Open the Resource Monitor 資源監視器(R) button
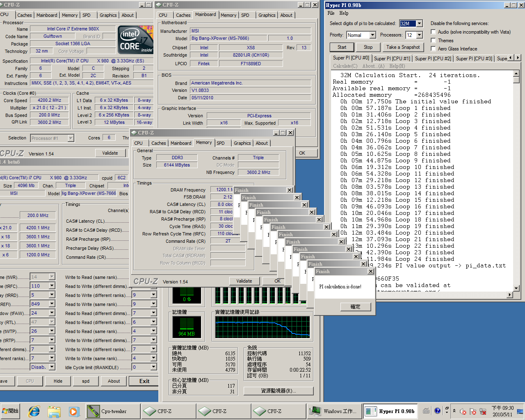525x420 pixels. point(278,391)
